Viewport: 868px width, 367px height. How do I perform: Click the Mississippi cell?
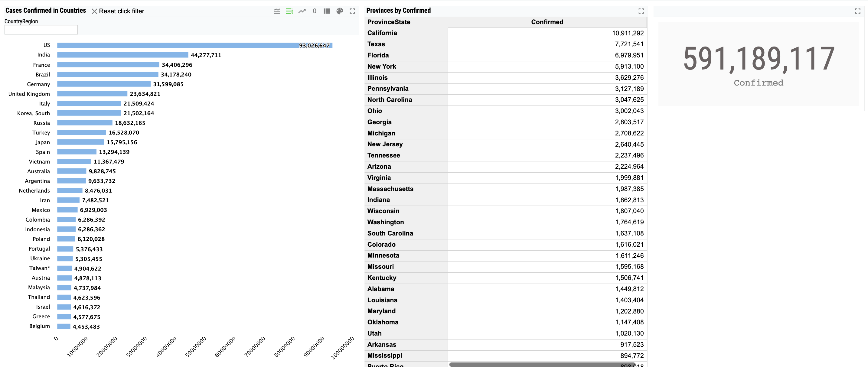pyautogui.click(x=406, y=356)
